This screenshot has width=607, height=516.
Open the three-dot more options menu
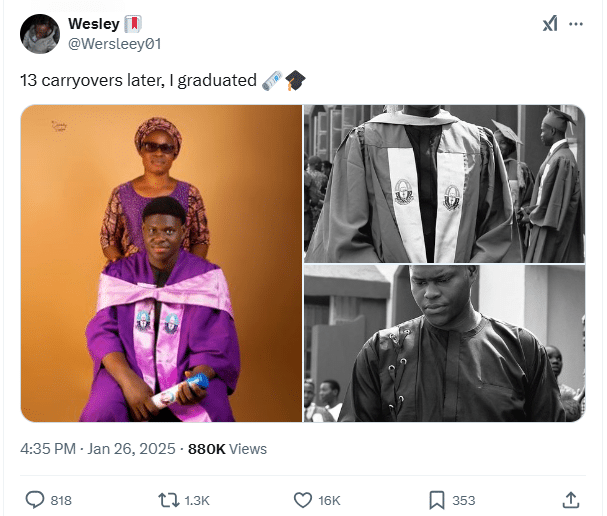coord(576,24)
